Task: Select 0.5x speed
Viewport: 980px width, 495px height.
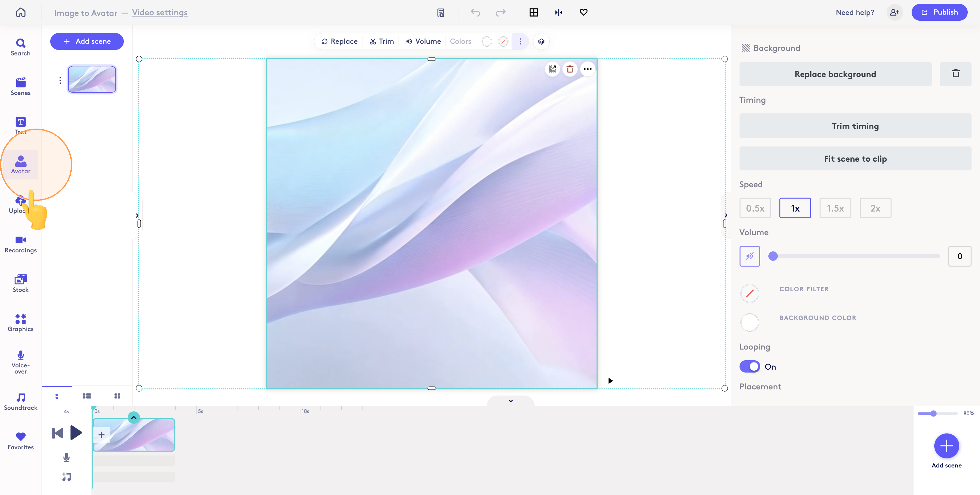Action: (x=755, y=208)
